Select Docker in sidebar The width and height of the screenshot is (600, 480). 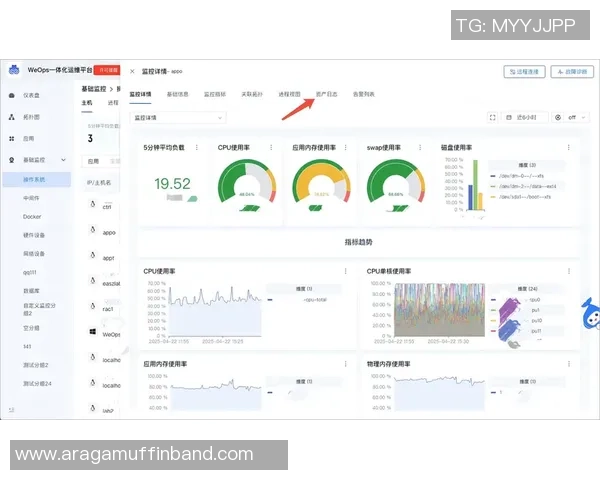point(32,217)
